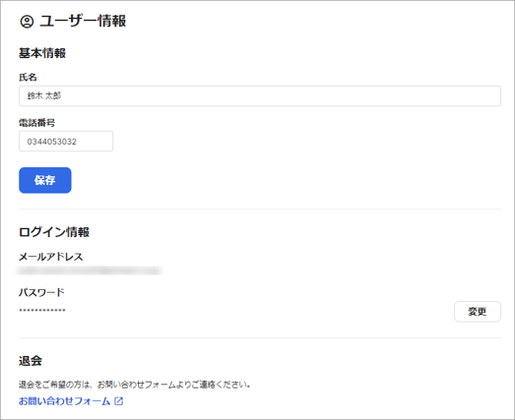
Task: Click the 基本情報 section heading
Action: point(42,53)
